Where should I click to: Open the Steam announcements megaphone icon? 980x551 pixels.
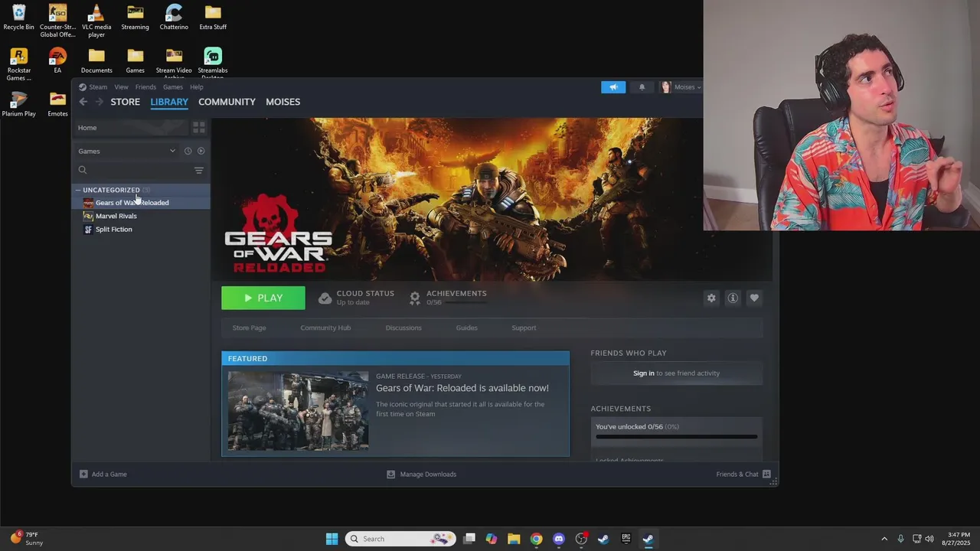[613, 87]
